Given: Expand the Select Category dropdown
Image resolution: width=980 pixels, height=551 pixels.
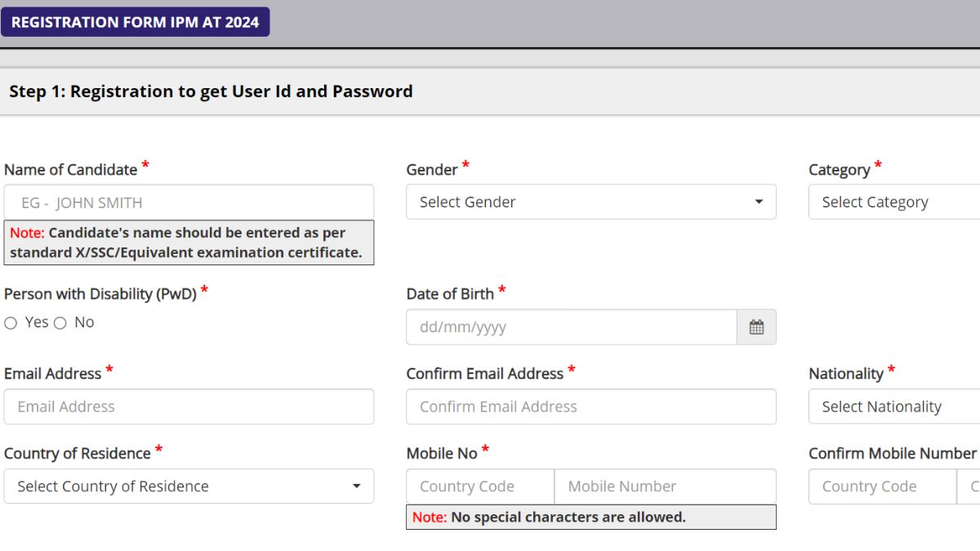Looking at the screenshot, I should pyautogui.click(x=894, y=202).
